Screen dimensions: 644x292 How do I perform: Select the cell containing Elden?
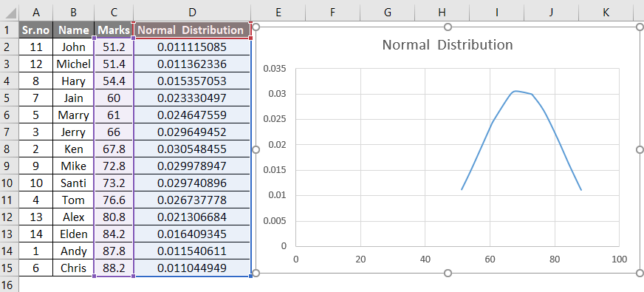(74, 234)
